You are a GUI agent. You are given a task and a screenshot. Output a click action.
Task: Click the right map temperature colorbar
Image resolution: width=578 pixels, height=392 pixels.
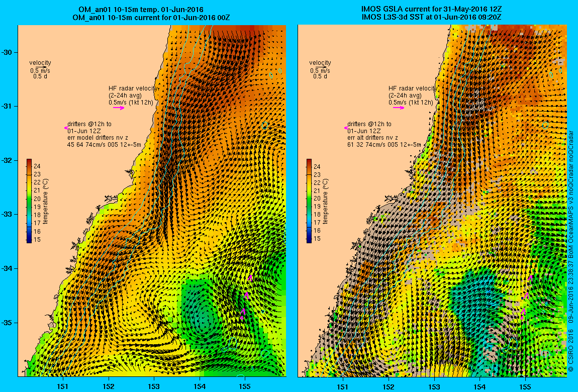[x=309, y=201]
